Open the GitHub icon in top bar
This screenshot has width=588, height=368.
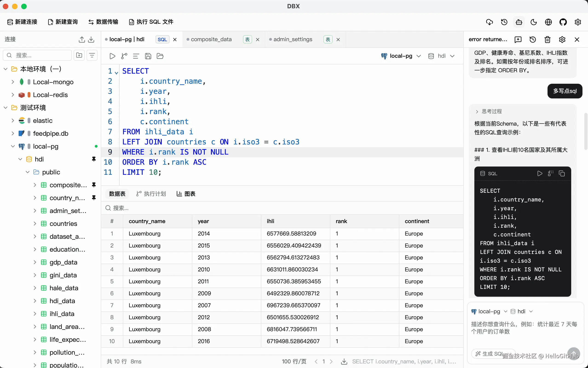(563, 22)
